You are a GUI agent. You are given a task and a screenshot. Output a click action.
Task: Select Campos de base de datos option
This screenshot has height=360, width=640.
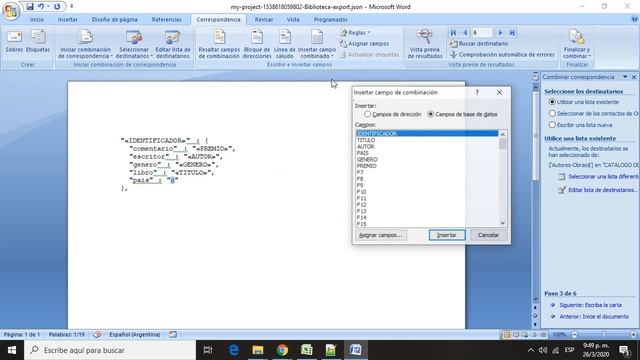pyautogui.click(x=431, y=114)
